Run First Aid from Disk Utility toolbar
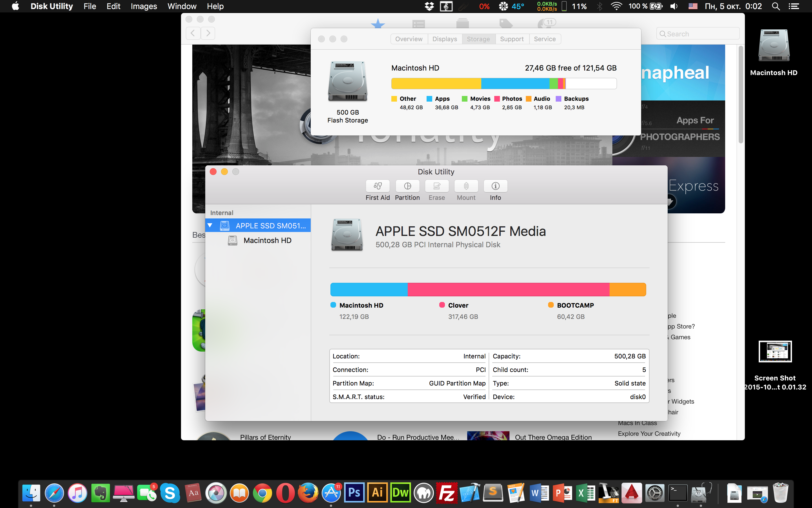 378,190
